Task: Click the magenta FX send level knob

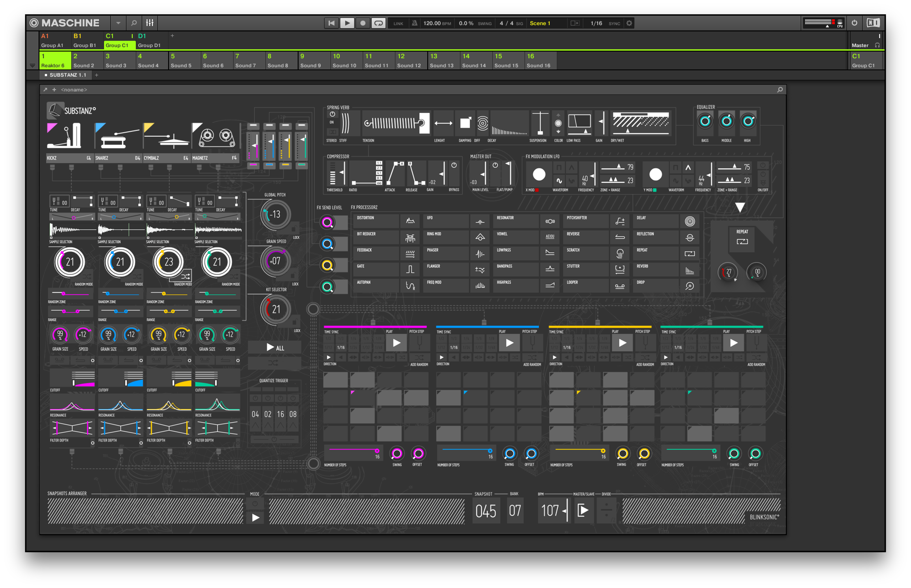Action: 327,222
